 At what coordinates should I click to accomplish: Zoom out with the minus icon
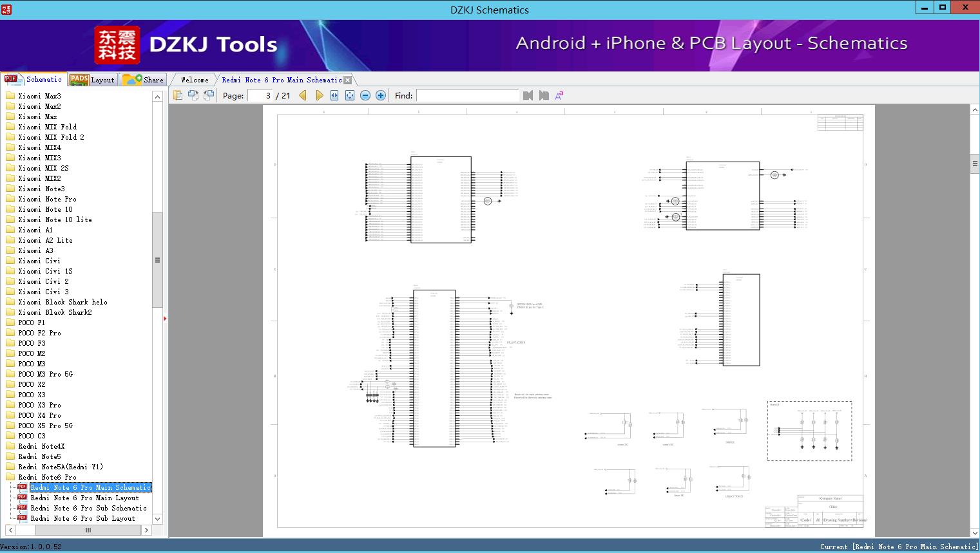[365, 95]
